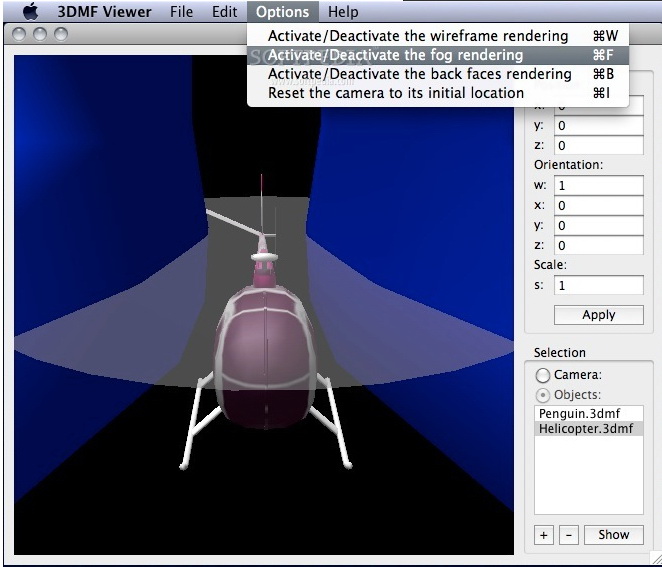Screen dimensions: 662x567
Task: Open the File menu
Action: click(x=182, y=12)
